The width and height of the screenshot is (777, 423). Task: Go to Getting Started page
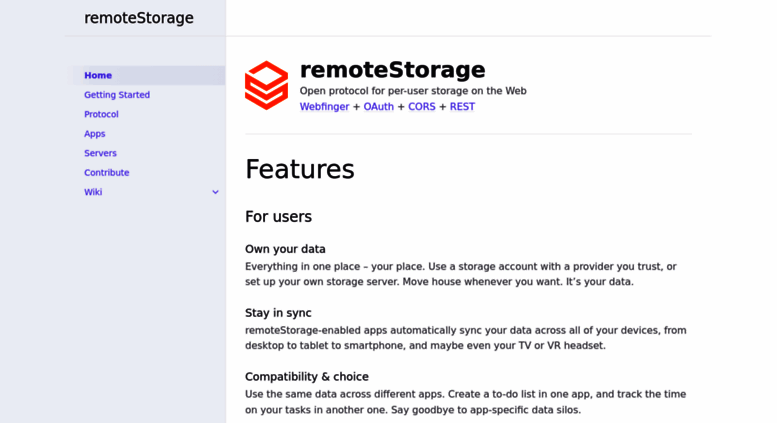[x=117, y=95]
